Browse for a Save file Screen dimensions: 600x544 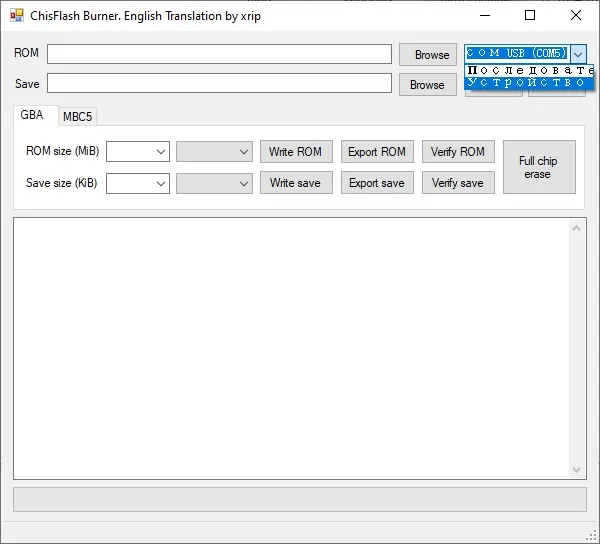coord(427,85)
